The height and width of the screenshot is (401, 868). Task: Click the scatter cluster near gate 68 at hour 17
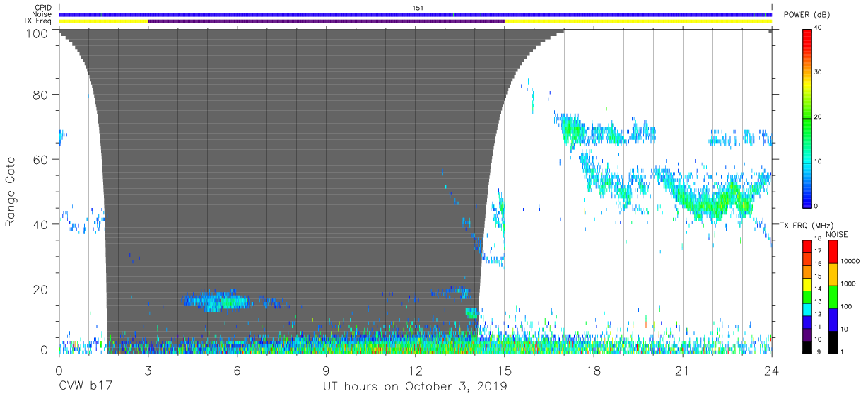[x=571, y=128]
